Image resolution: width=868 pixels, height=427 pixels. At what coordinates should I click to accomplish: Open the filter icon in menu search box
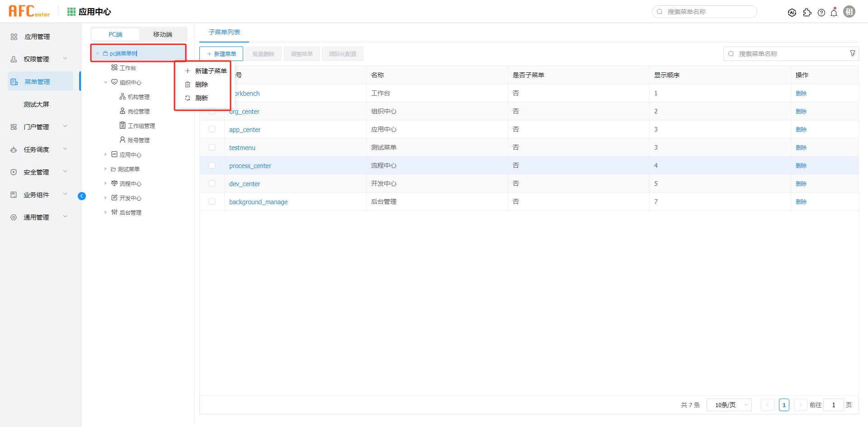coord(853,53)
